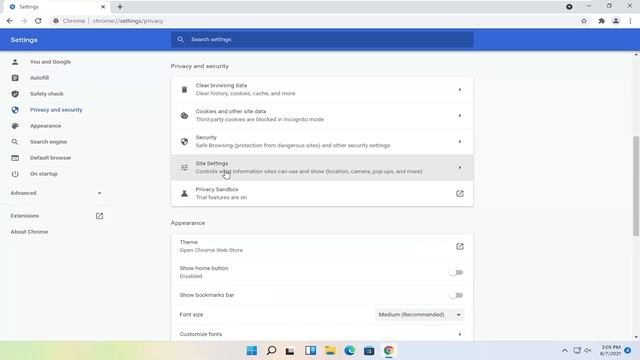This screenshot has width=640, height=360.
Task: Bookmark this page with the star icon
Action: tap(584, 21)
